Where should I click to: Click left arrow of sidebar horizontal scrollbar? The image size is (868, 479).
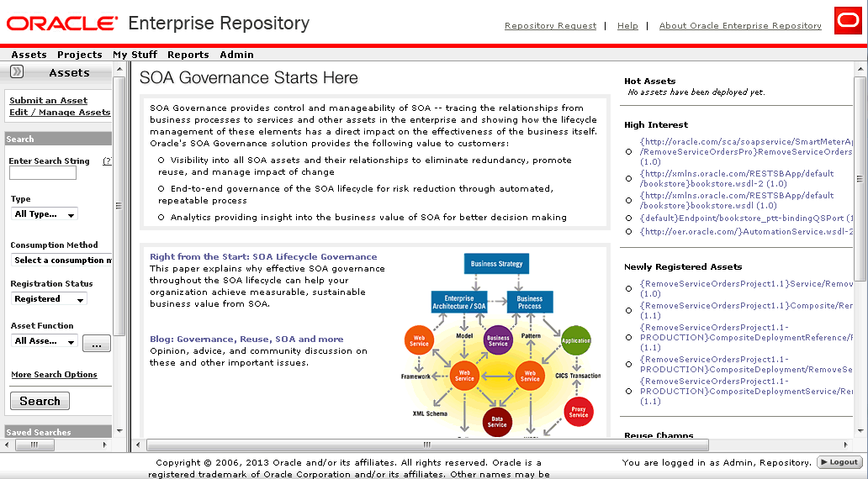click(7, 445)
